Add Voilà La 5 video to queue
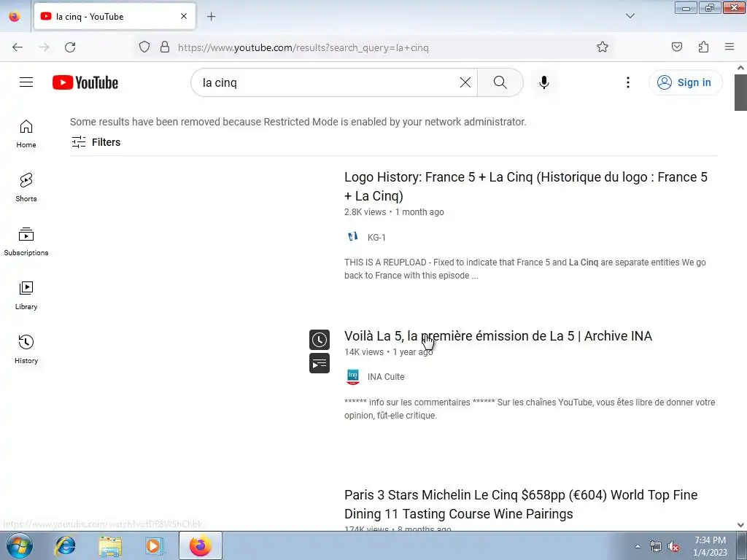 (320, 363)
